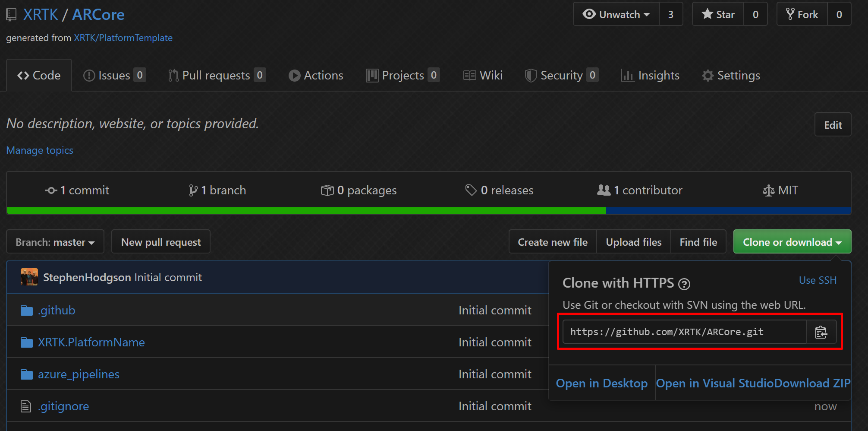Viewport: 868px width, 431px height.
Task: Go to the Actions tab
Action: pyautogui.click(x=316, y=76)
